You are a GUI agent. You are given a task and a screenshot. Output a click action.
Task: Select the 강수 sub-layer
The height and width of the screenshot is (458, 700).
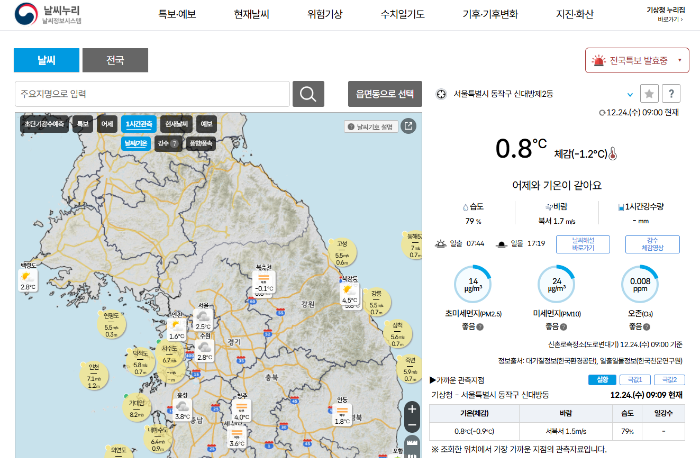click(168, 143)
